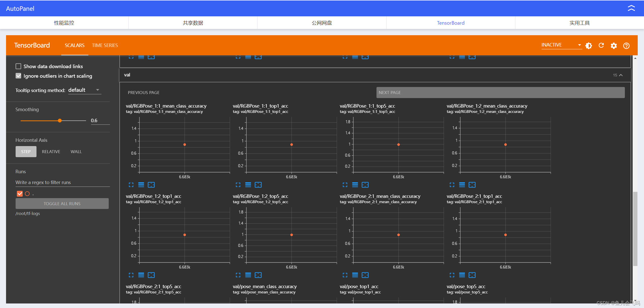Collapse the val section
Image resolution: width=644 pixels, height=308 pixels.
point(621,75)
